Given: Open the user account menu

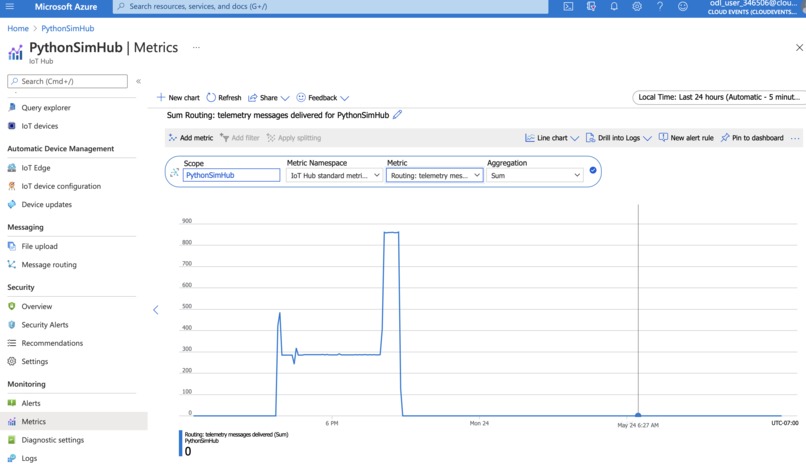Looking at the screenshot, I should (x=753, y=7).
